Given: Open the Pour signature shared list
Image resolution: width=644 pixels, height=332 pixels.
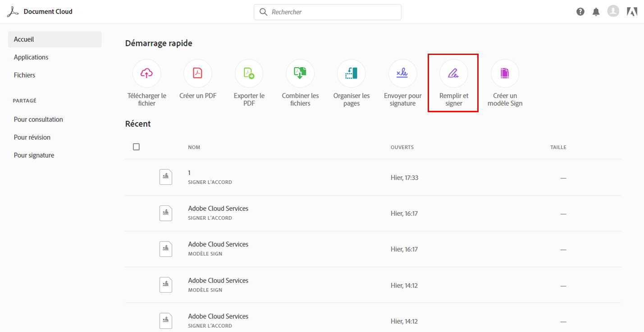Looking at the screenshot, I should click(x=34, y=155).
